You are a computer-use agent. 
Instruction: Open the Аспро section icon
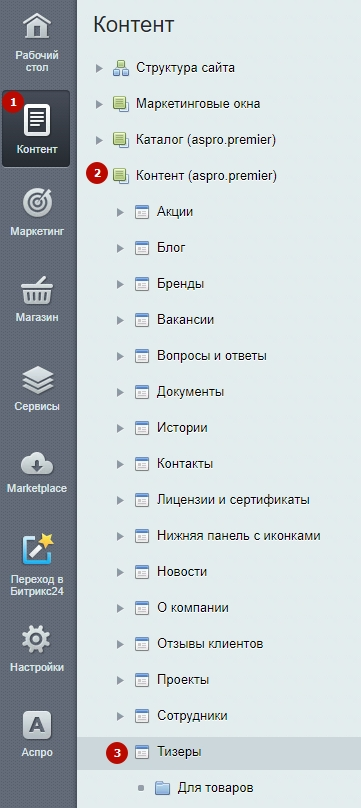37,726
